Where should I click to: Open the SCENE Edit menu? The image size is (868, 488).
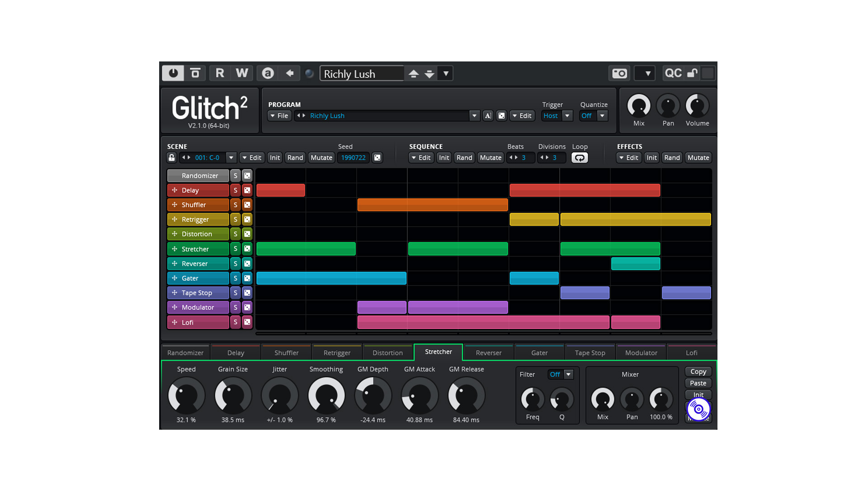tap(252, 158)
